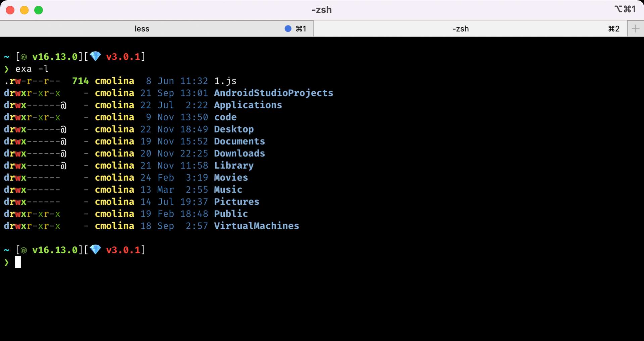Click the blue activity dot on less tab

click(288, 29)
